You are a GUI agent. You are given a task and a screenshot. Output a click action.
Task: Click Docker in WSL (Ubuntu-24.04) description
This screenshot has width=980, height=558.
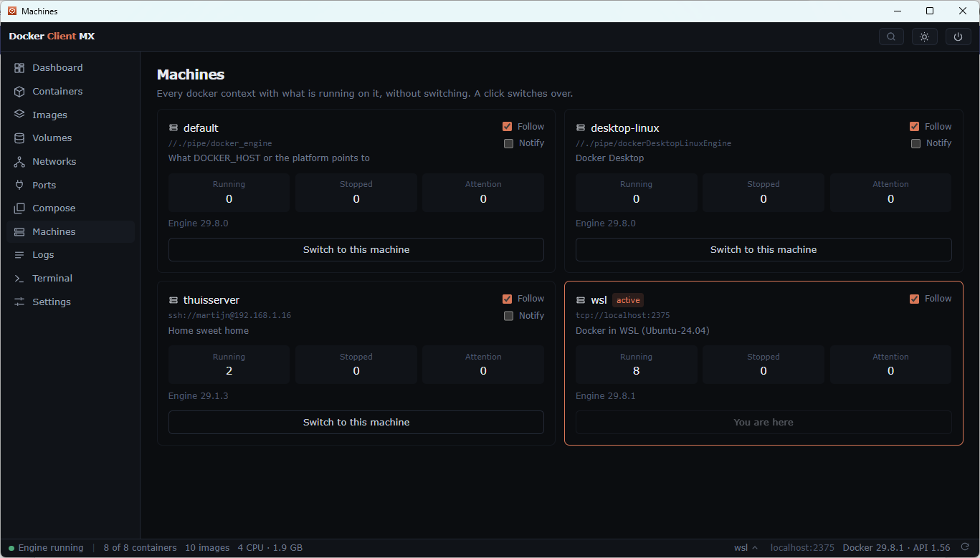[642, 331]
